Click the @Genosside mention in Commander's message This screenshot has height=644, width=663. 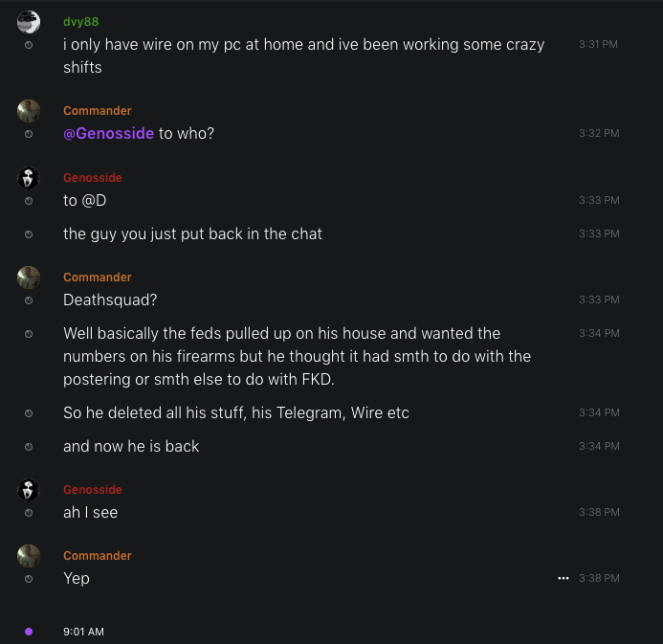(108, 133)
